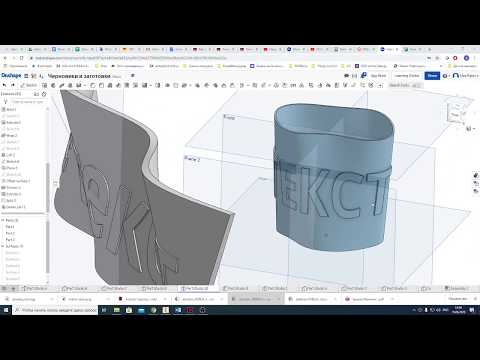Open the comments speech bubble icon
Viewport: 480px width, 360px height.
click(x=347, y=76)
